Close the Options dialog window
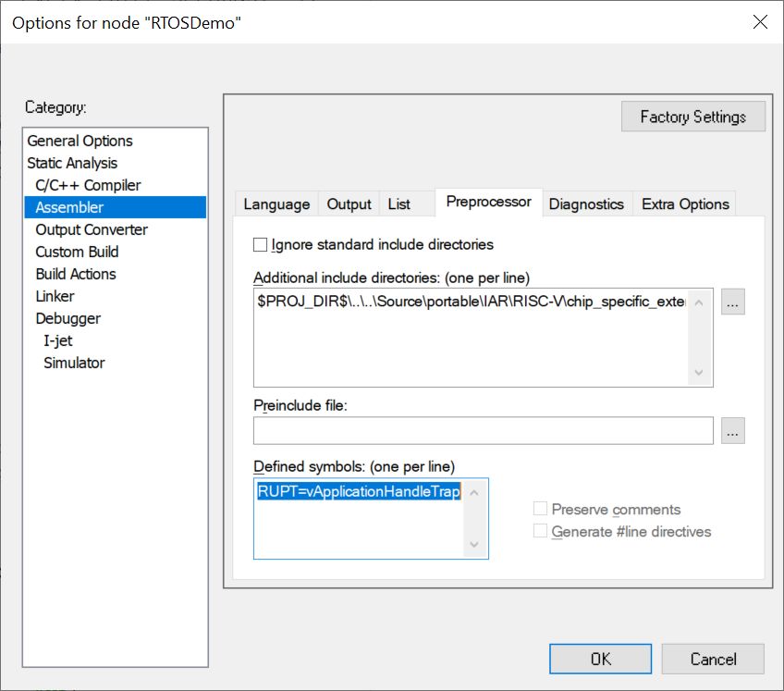Image resolution: width=784 pixels, height=691 pixels. (759, 22)
